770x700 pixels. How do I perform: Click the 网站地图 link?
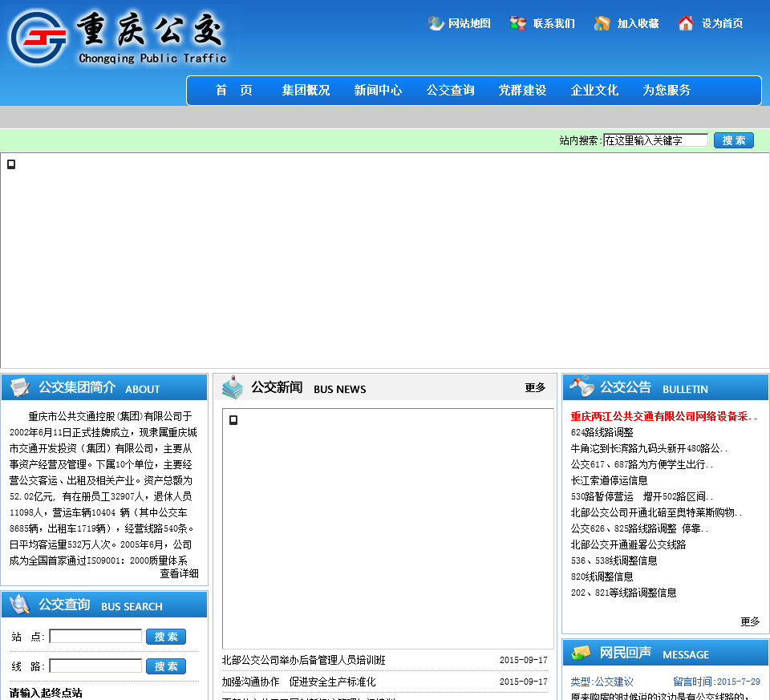[x=469, y=23]
